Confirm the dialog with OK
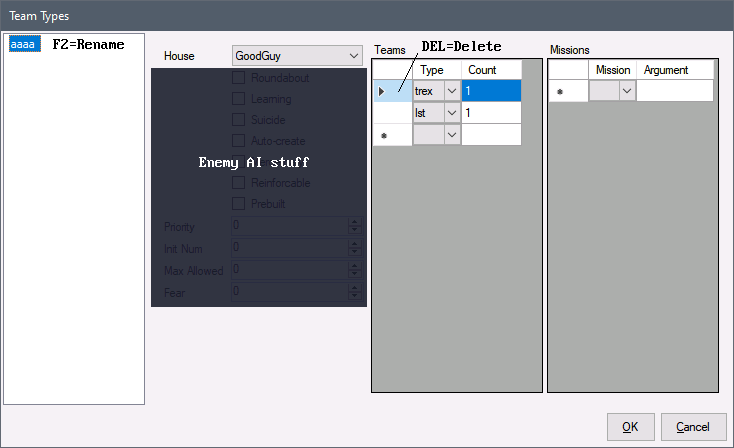The image size is (734, 448). 631,427
